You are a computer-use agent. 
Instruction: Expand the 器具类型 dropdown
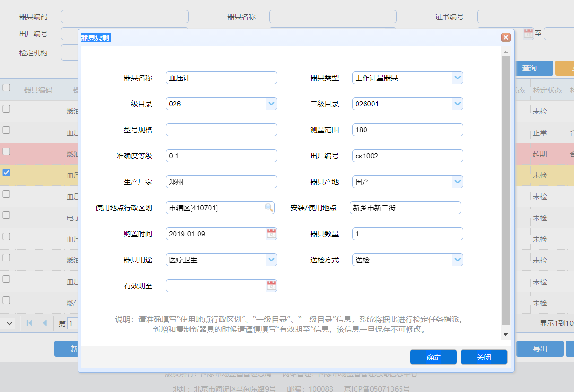coord(457,78)
